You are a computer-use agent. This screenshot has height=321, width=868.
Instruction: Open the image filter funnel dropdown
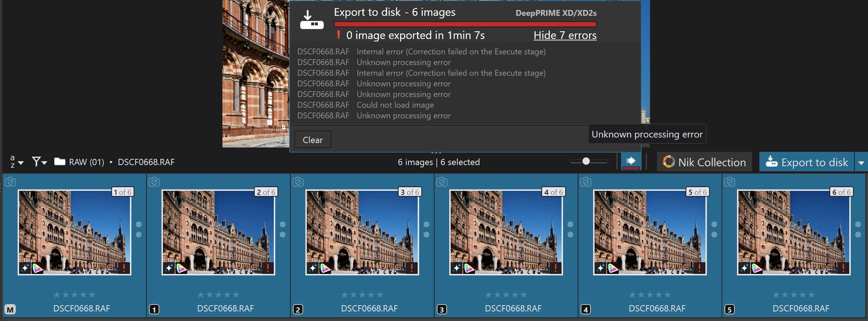coord(39,162)
